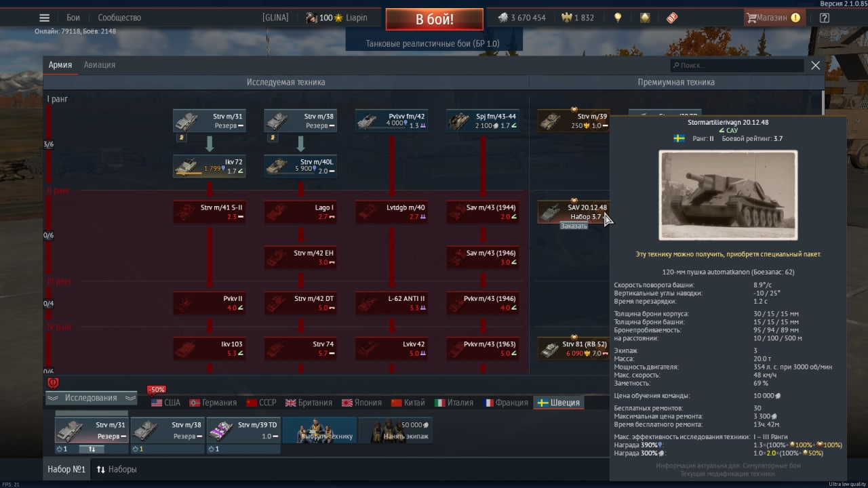Open the red ticket items icon
The height and width of the screenshot is (488, 868).
671,18
